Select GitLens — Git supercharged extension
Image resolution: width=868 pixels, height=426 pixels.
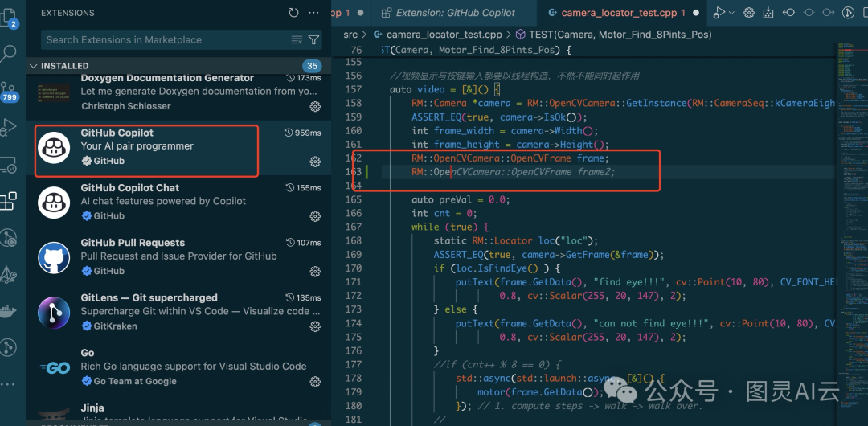click(x=178, y=313)
